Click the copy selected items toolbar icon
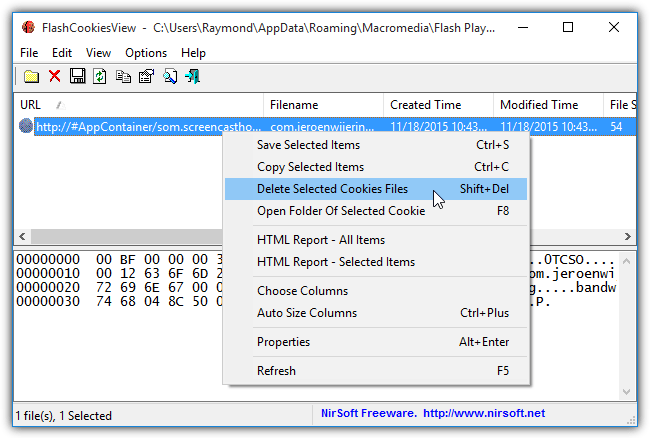Viewport: 650px width, 438px height. click(x=123, y=77)
